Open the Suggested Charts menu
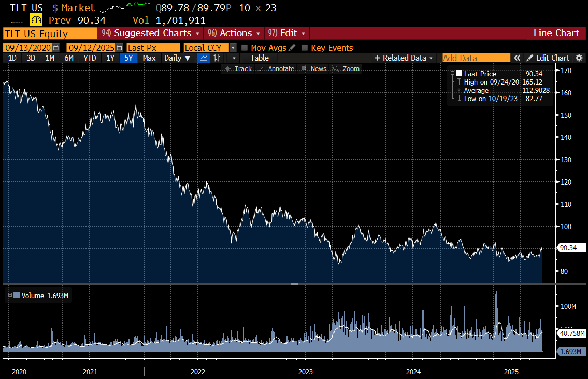The width and height of the screenshot is (588, 379). click(x=150, y=33)
